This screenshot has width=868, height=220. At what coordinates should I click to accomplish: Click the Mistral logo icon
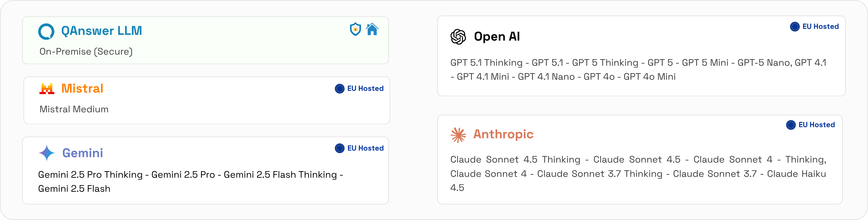(x=47, y=89)
